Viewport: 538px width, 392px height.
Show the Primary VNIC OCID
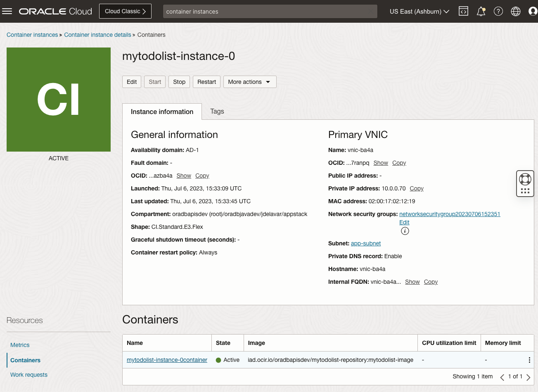[381, 163]
